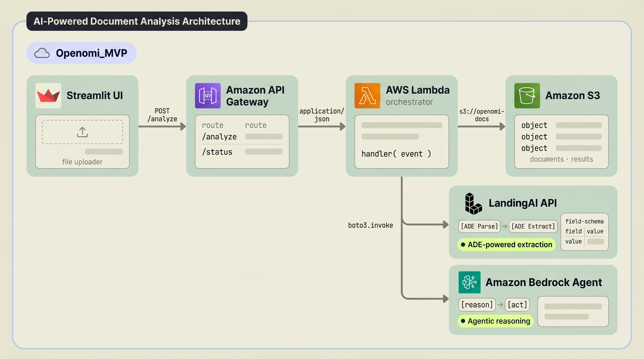Viewport: 644px width, 359px height.
Task: Select the [ADE Extract] step box
Action: click(533, 226)
